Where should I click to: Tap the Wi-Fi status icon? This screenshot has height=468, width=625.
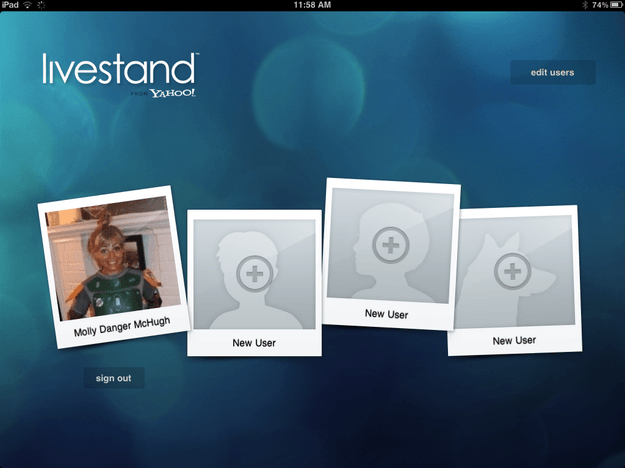coord(28,5)
